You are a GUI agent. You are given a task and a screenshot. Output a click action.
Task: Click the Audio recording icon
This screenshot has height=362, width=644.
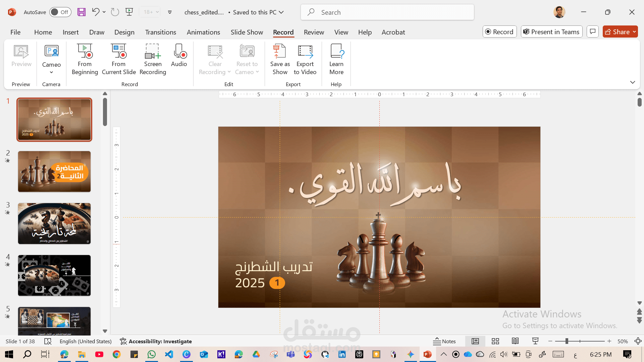point(179,52)
